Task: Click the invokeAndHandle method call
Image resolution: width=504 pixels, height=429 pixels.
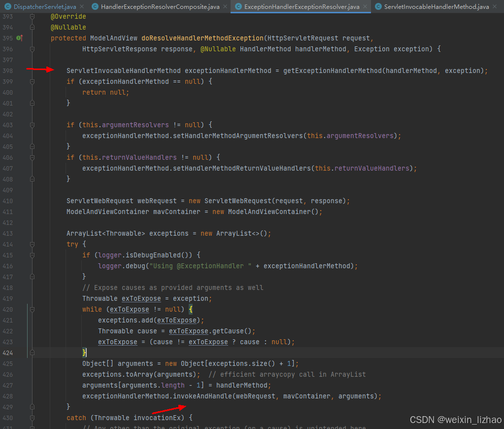Action: click(x=202, y=396)
